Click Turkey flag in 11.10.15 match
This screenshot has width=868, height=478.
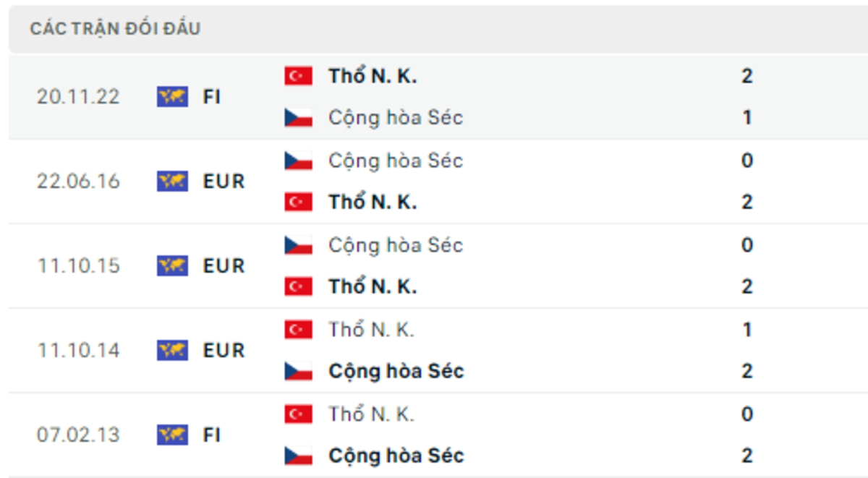(298, 287)
